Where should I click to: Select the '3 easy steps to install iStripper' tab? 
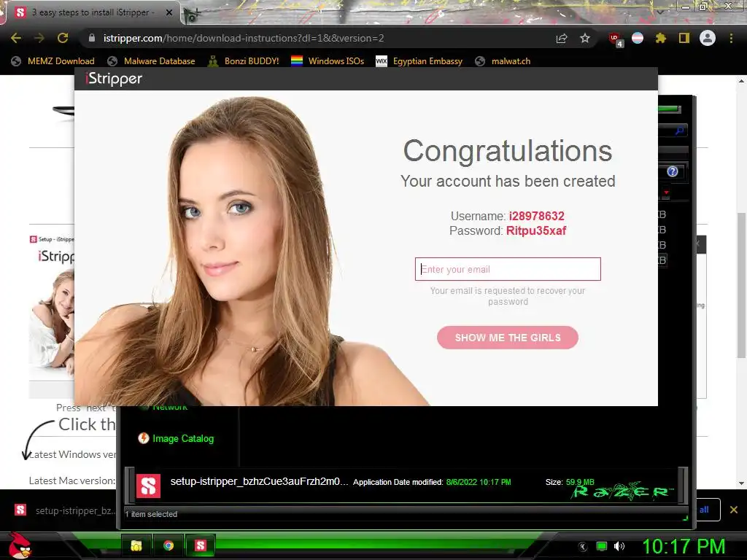click(93, 12)
